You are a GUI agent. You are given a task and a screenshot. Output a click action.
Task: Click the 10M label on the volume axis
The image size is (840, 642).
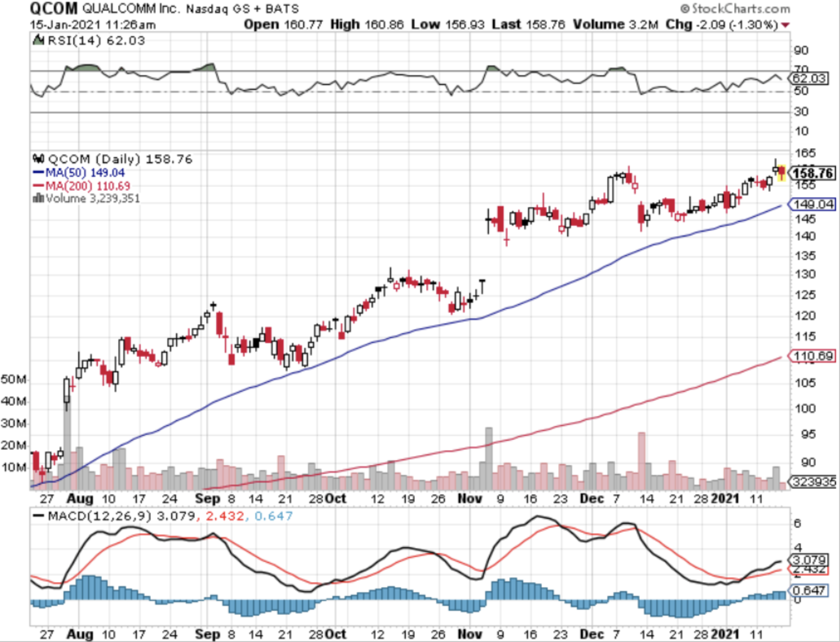[14, 467]
